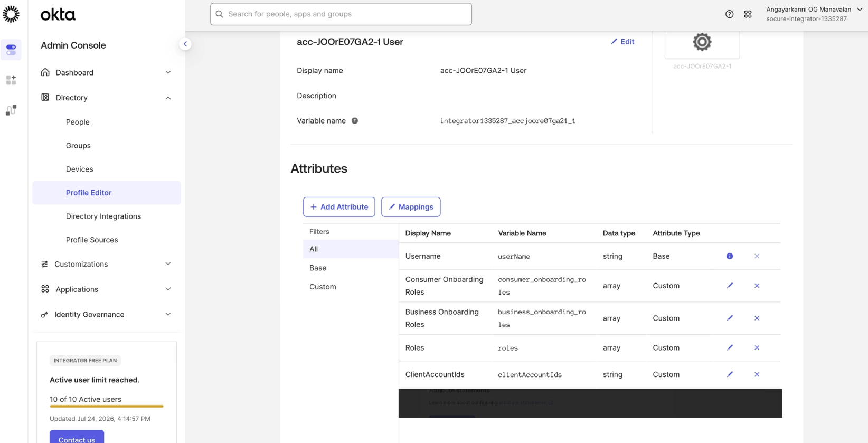
Task: Click Edit for the user profile
Action: (622, 42)
